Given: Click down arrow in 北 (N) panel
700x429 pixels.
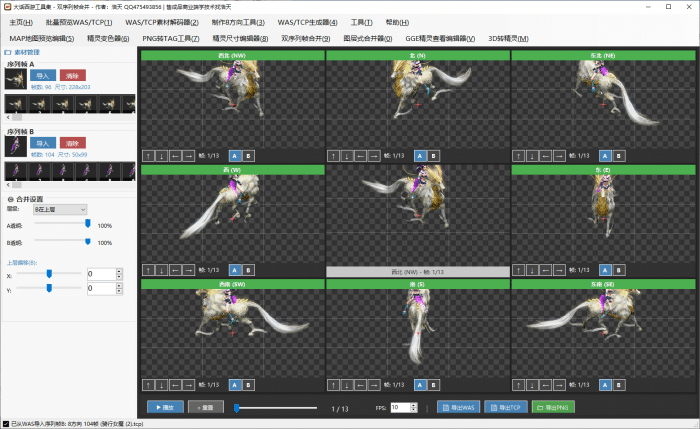Looking at the screenshot, I should coord(348,156).
